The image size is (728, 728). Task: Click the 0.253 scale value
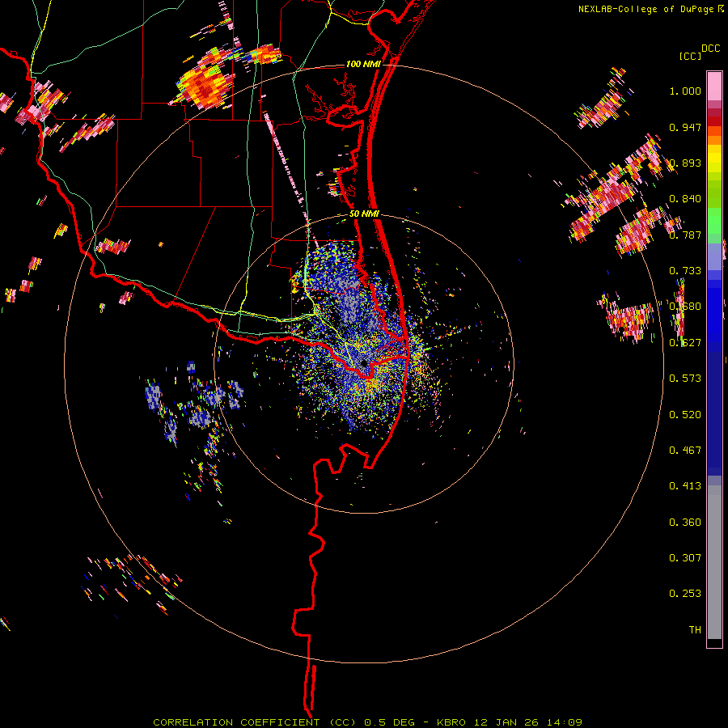point(685,594)
